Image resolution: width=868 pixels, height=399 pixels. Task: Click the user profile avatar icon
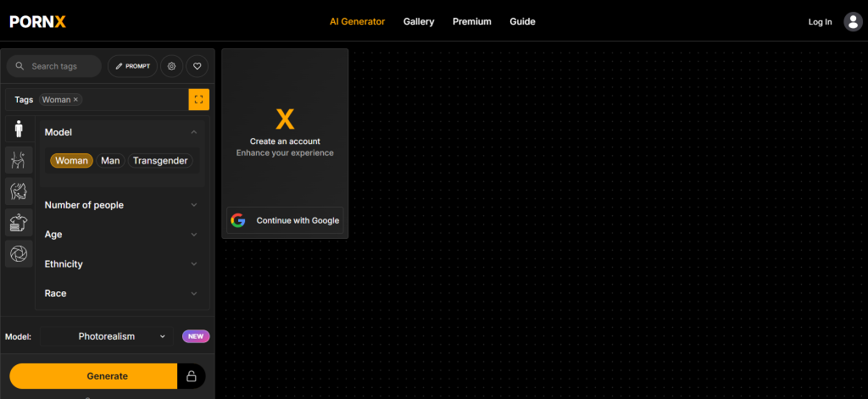[853, 22]
